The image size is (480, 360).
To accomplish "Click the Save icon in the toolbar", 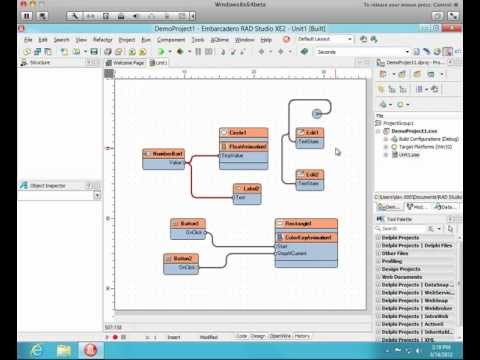I will click(x=94, y=52).
